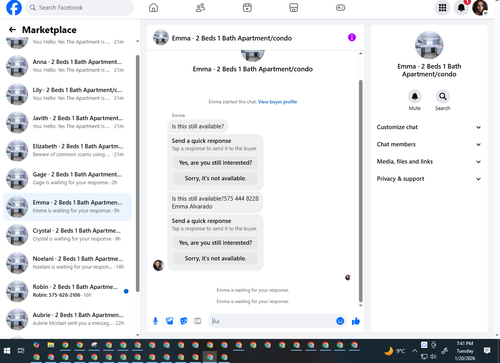Send first 'Sorry, it's not available.' reply
This screenshot has width=500, height=363.
(215, 178)
